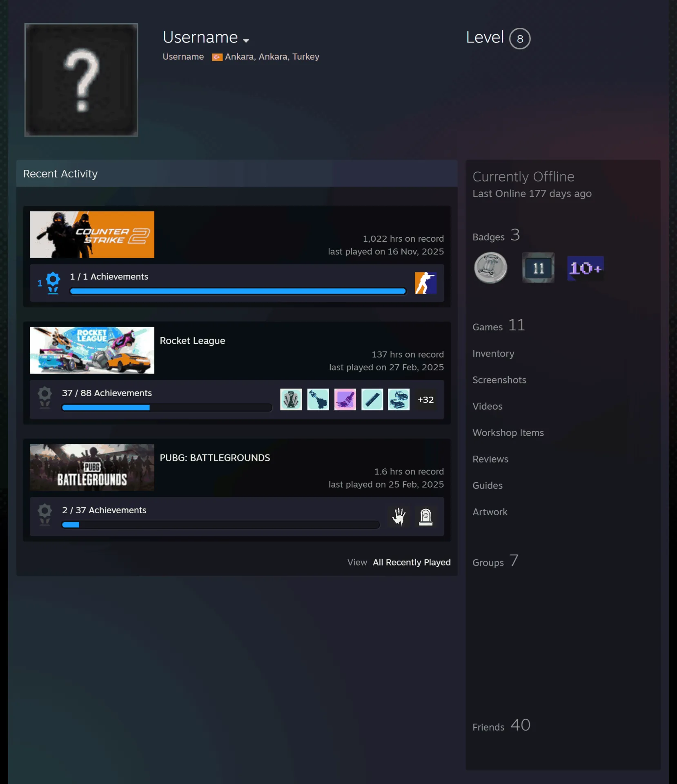Click the blue achievement ribbon for Counter-Strike 2

53,283
